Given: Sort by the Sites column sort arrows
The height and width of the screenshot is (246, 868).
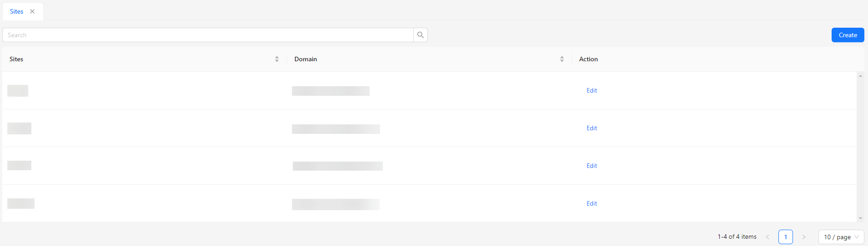Looking at the screenshot, I should (x=277, y=59).
